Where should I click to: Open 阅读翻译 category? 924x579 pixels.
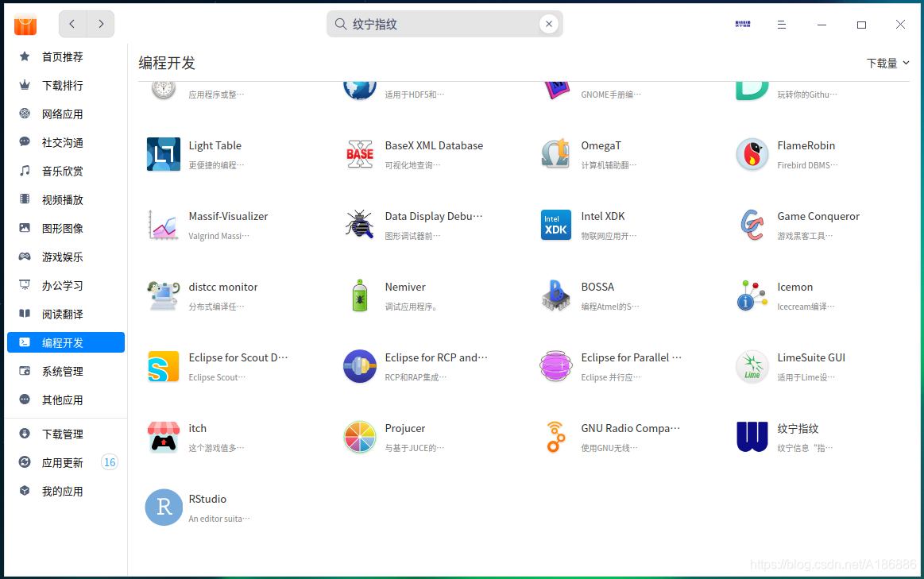click(x=66, y=315)
